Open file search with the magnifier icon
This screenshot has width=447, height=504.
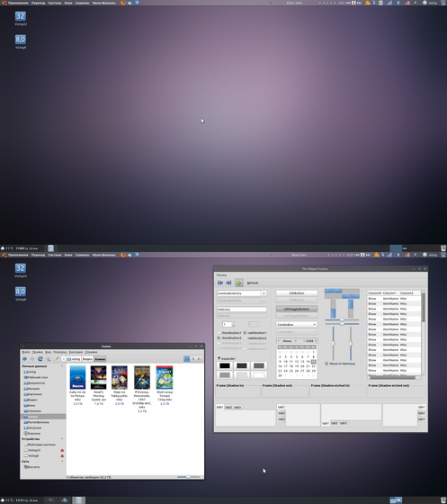click(x=49, y=359)
